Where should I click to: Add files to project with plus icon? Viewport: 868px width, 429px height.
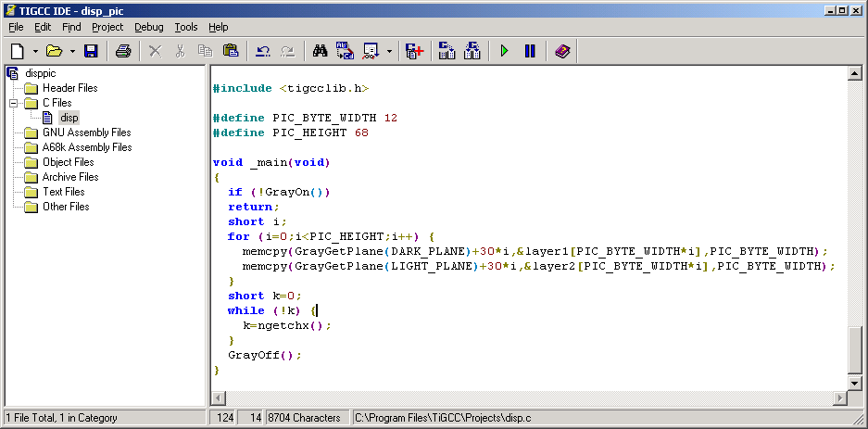pyautogui.click(x=414, y=52)
